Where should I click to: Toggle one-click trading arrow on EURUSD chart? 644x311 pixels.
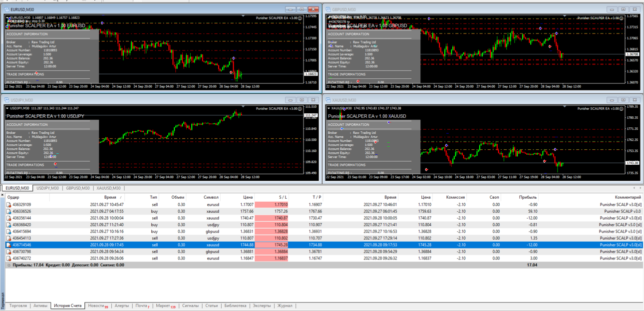click(7, 17)
